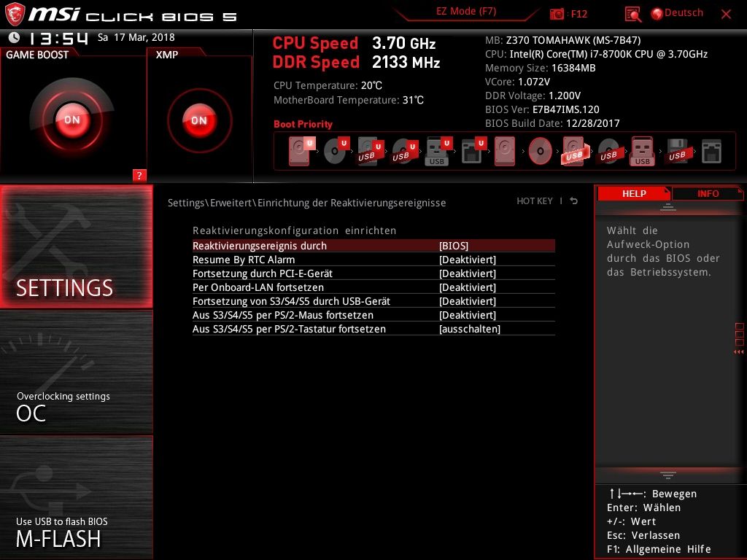747x560 pixels.
Task: Click the red globe language icon
Action: pos(657,14)
